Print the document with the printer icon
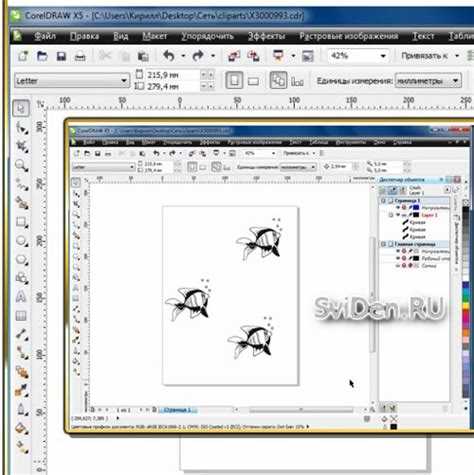 coord(80,57)
